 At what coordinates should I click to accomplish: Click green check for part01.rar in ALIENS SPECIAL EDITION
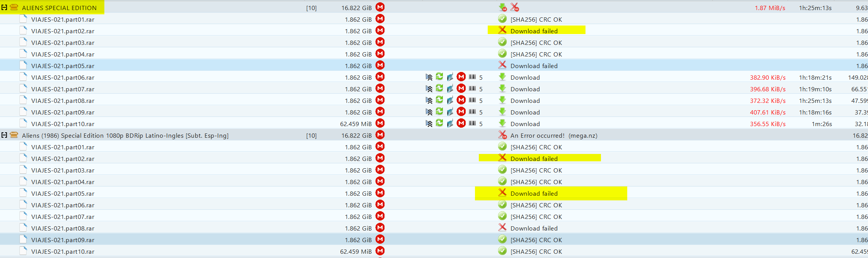click(x=502, y=19)
